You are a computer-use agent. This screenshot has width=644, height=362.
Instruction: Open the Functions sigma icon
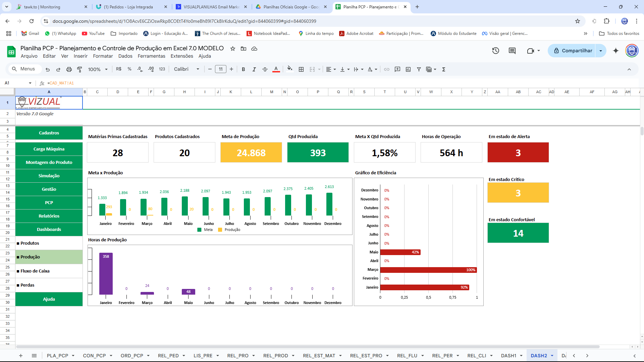click(x=444, y=69)
